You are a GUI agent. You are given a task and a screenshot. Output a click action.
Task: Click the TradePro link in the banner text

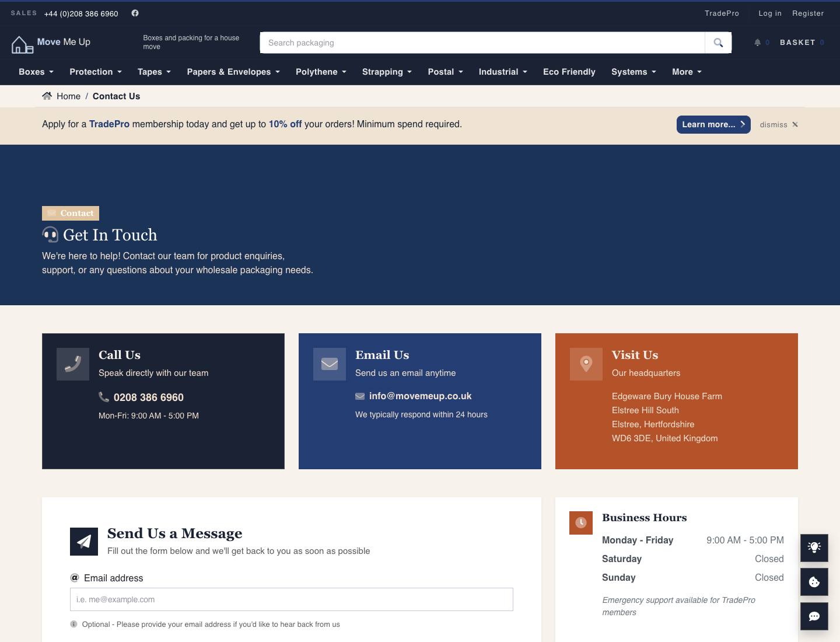[109, 124]
